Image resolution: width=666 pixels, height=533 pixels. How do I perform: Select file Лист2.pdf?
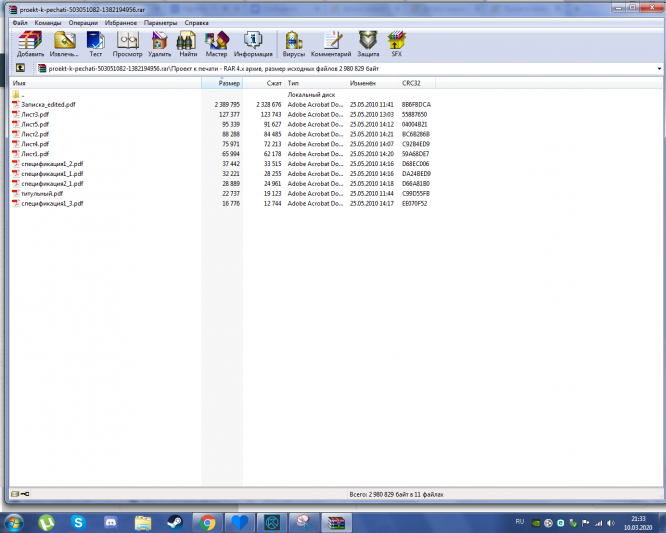[35, 134]
